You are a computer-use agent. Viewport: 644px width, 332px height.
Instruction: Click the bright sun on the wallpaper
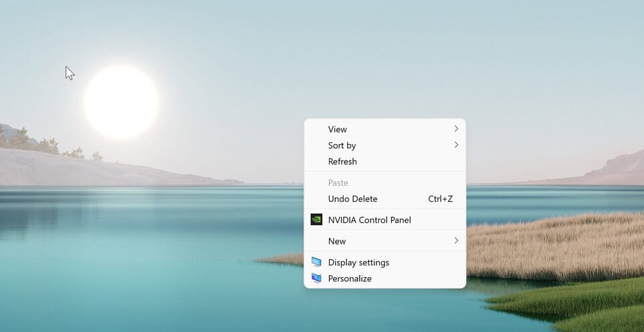tap(121, 102)
